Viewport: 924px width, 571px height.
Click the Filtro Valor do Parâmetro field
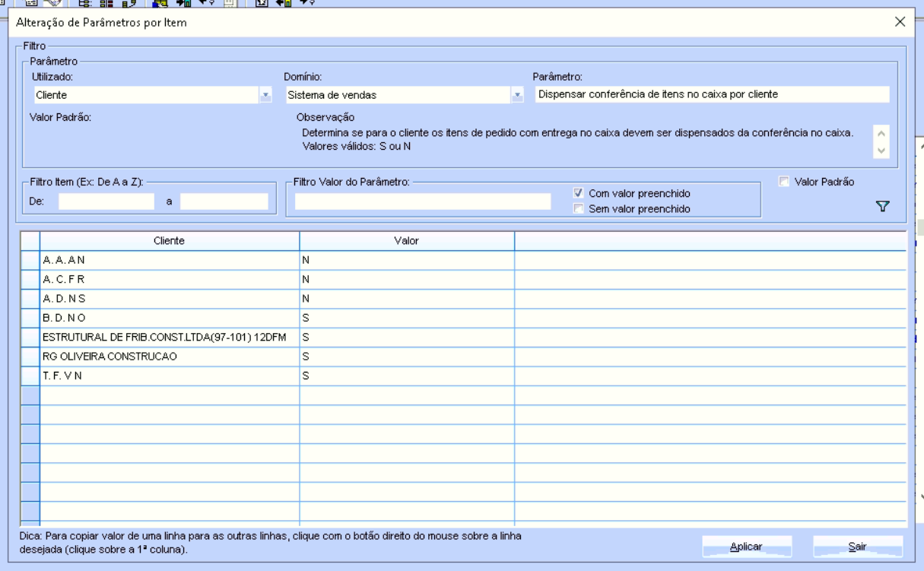(422, 201)
